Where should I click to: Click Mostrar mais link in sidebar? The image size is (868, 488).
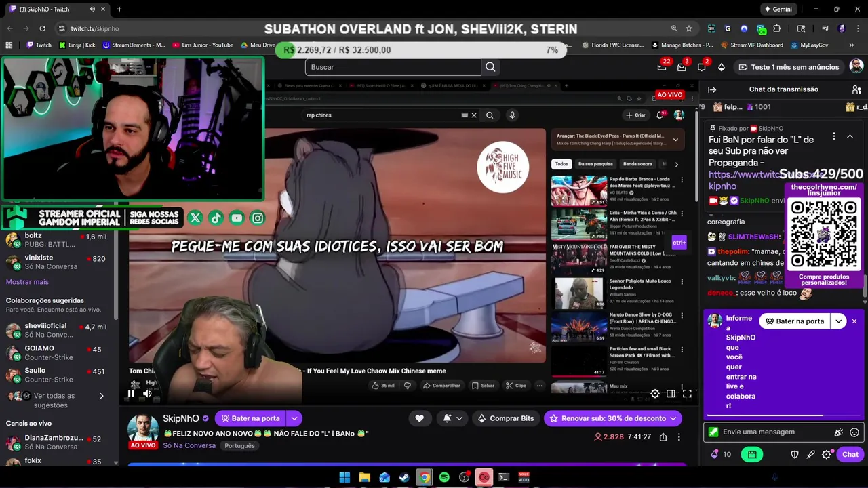coord(27,282)
